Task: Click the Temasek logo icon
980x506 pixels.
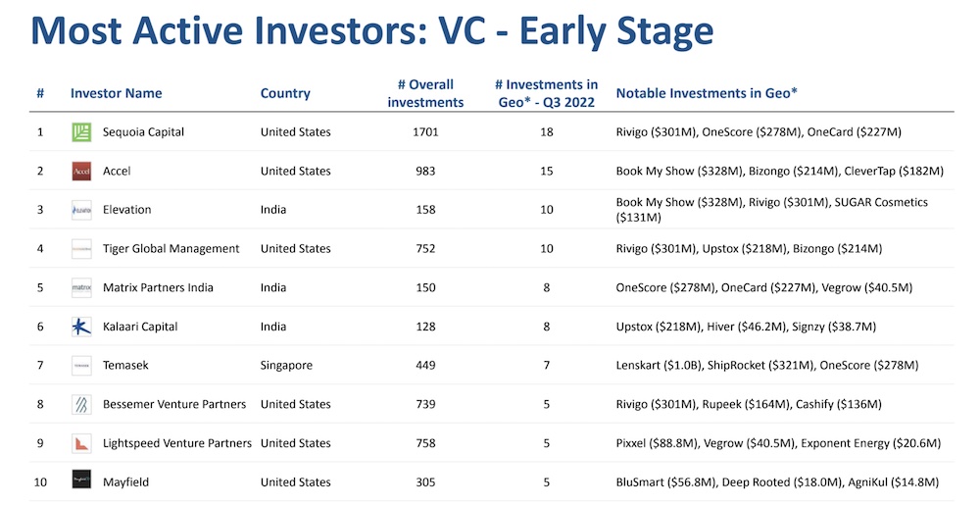Action: click(x=81, y=366)
